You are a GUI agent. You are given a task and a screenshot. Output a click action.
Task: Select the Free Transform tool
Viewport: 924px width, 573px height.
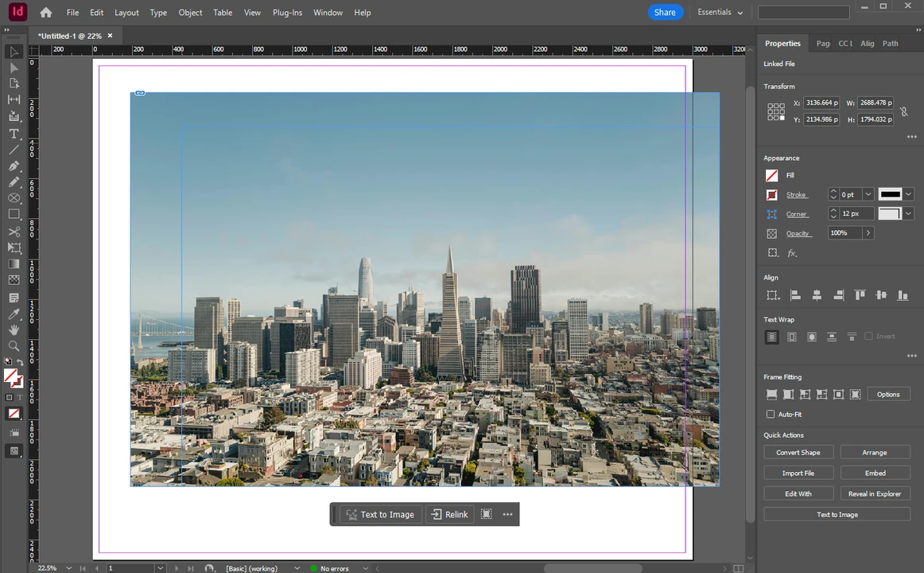[14, 248]
